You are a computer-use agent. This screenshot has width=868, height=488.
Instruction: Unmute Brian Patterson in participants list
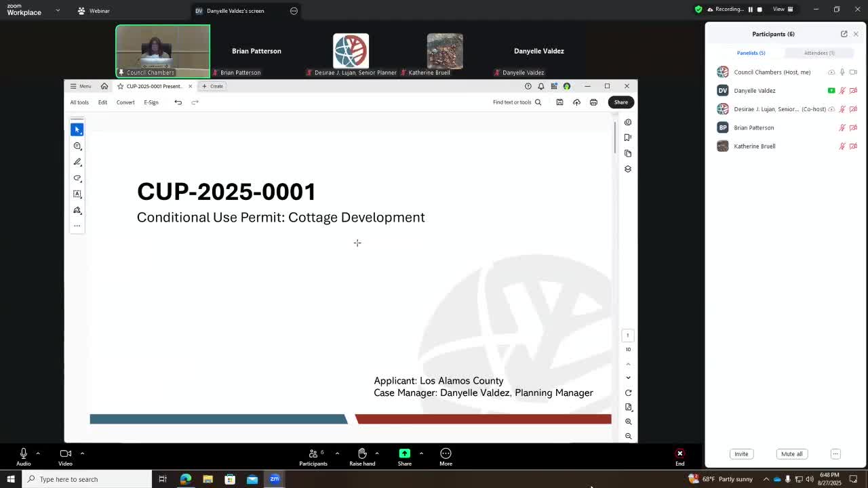tap(842, 127)
